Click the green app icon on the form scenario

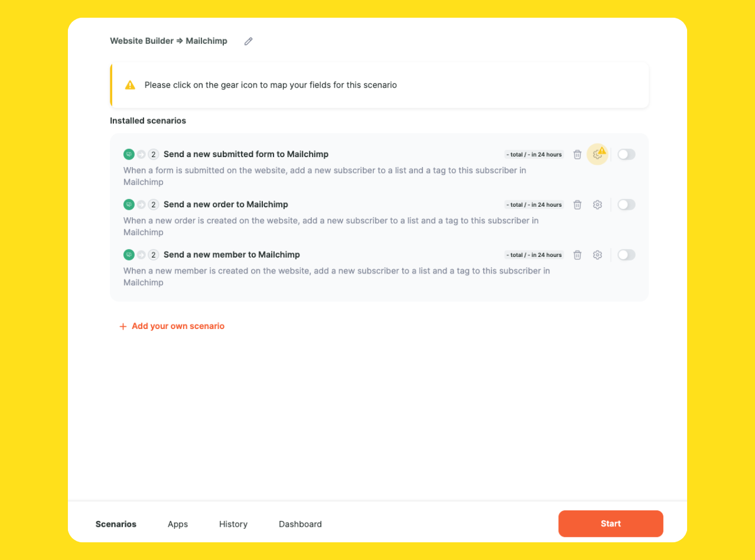tap(129, 154)
